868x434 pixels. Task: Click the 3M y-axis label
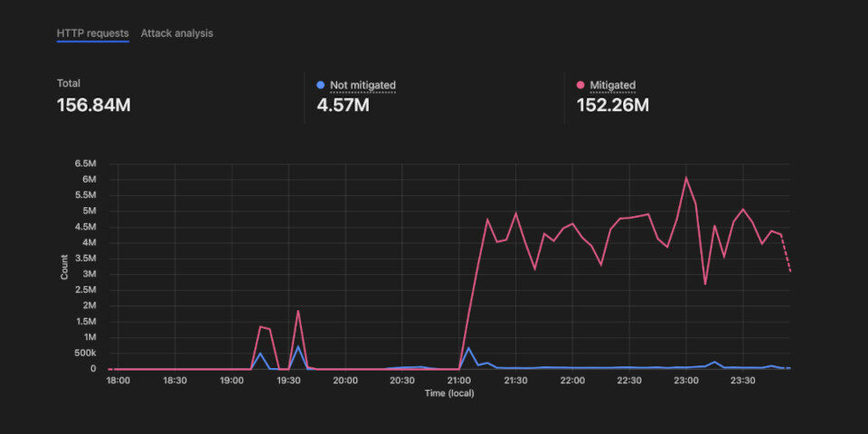click(91, 274)
